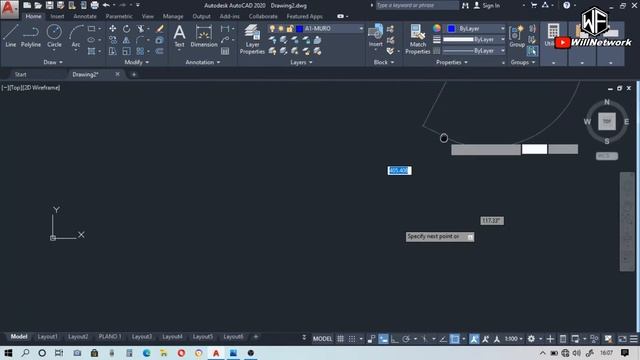This screenshot has height=360, width=640.
Task: Toggle polar tracking in status bar
Action: click(406, 339)
